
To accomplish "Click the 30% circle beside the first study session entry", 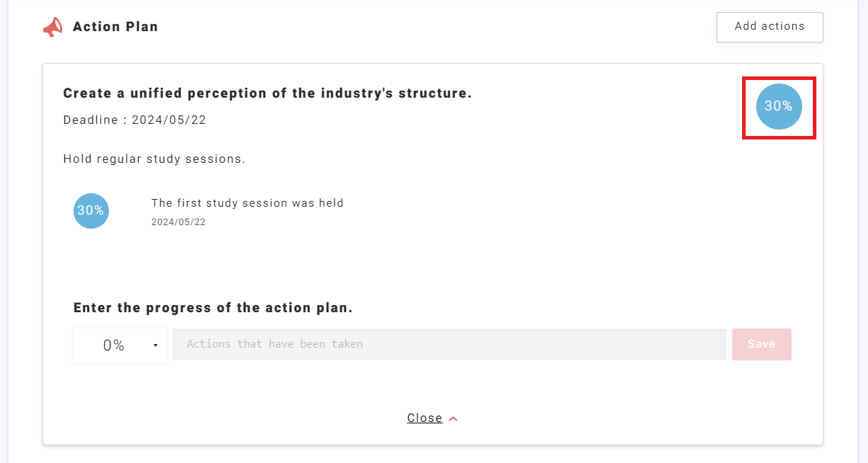I will 91,211.
